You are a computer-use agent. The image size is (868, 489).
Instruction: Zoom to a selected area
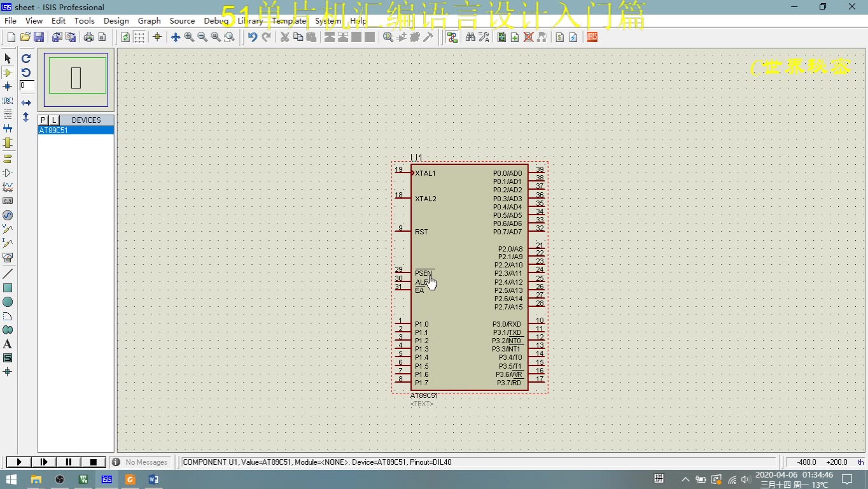tap(229, 38)
